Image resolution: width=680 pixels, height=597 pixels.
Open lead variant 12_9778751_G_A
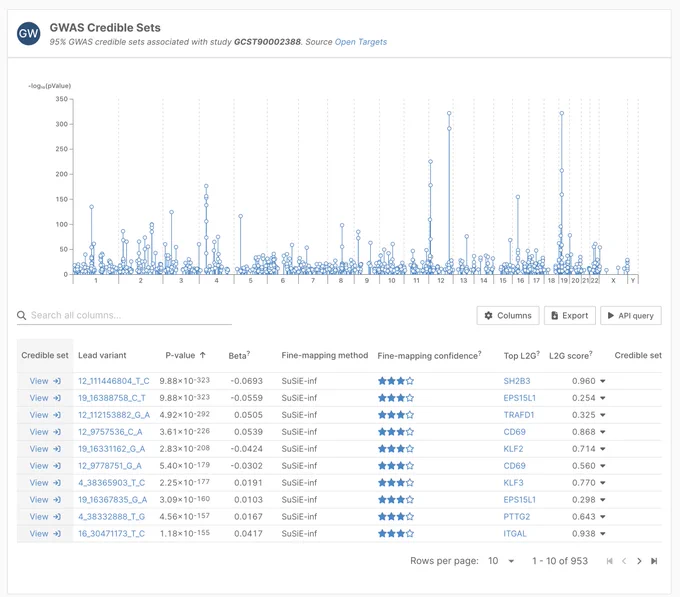point(110,466)
